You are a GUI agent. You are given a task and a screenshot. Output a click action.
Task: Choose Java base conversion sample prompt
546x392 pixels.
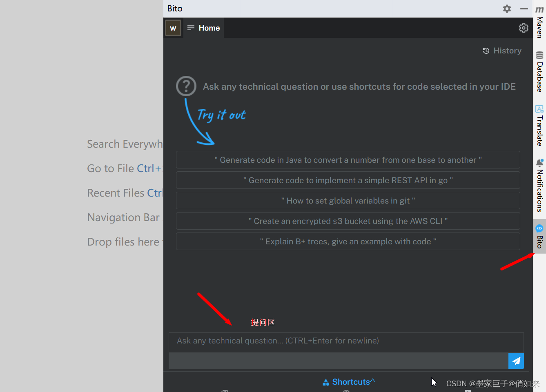coord(348,160)
